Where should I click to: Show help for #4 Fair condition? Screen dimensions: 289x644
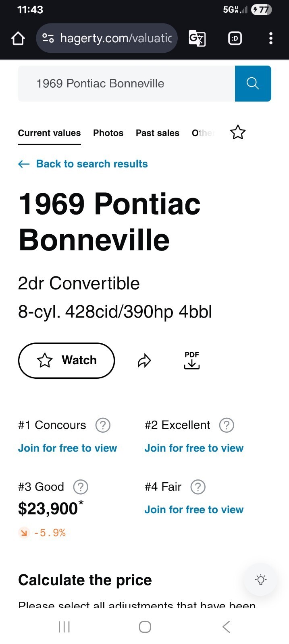[x=198, y=487]
